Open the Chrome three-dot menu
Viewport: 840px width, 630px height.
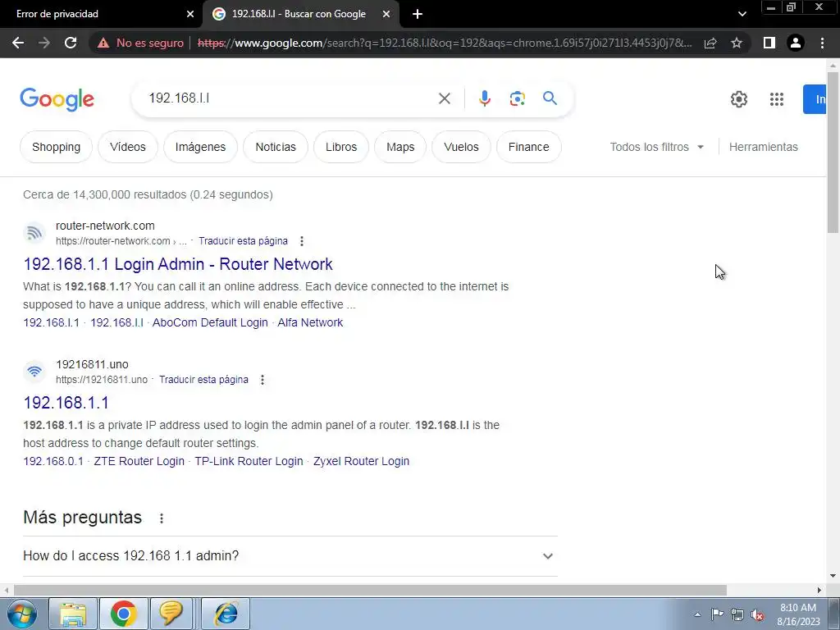pos(822,43)
